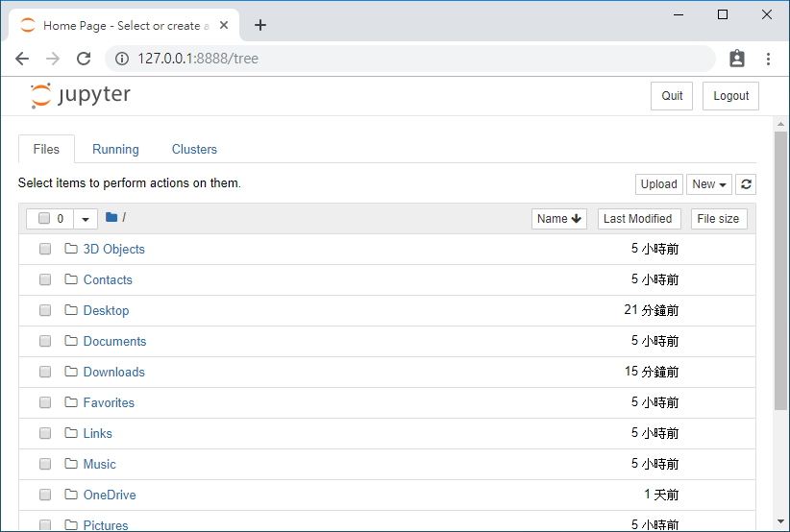Check the Documents row checkbox
This screenshot has width=790, height=532.
point(45,341)
